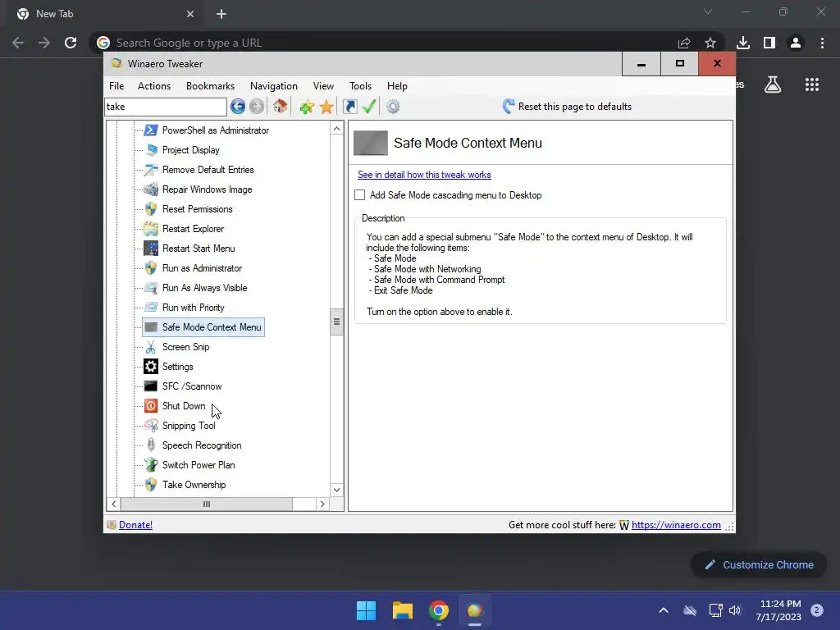This screenshot has height=630, width=840.
Task: Open Google apps grid icon
Action: [812, 84]
